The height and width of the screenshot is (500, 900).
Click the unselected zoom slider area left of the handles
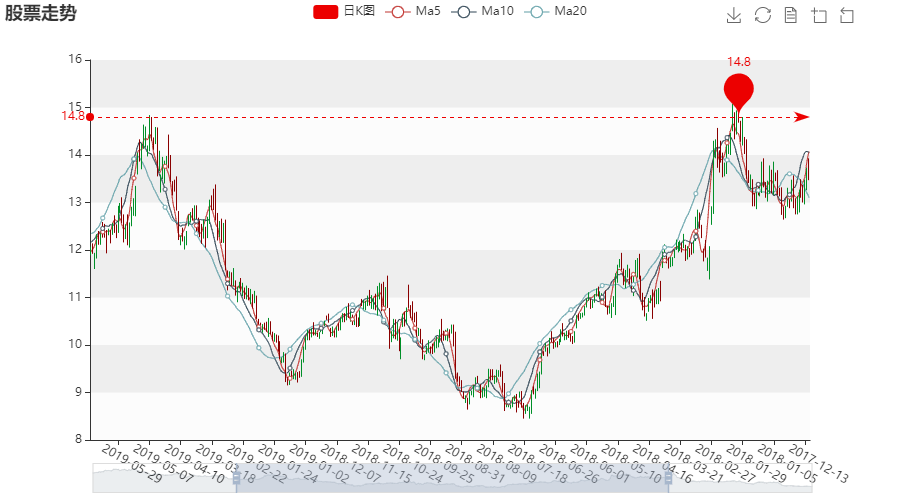coord(163,478)
